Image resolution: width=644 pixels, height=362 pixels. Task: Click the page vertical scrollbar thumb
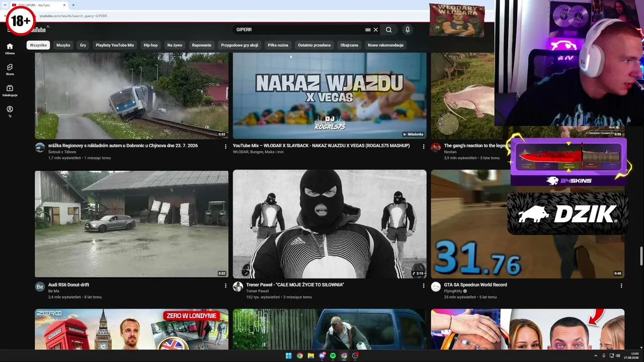point(641,256)
